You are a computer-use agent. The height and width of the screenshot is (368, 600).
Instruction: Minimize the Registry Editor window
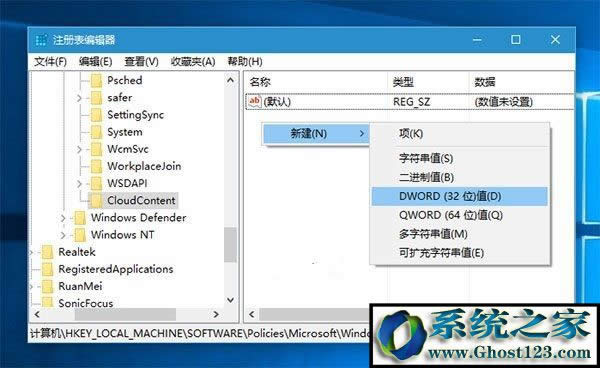477,40
